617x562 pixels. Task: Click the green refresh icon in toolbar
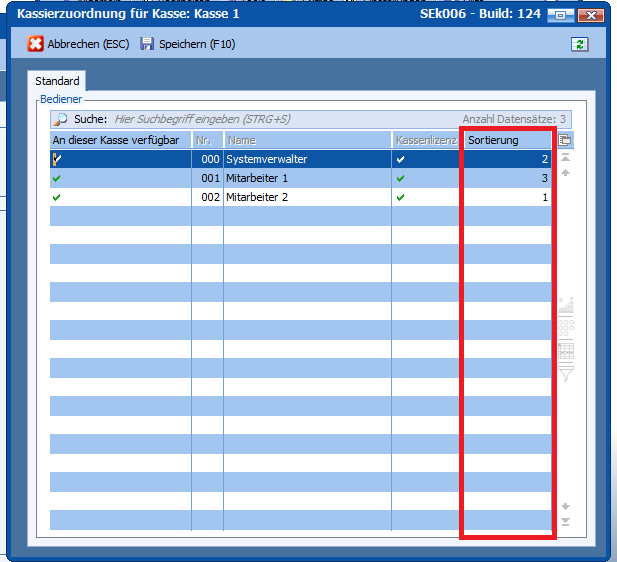[x=579, y=44]
